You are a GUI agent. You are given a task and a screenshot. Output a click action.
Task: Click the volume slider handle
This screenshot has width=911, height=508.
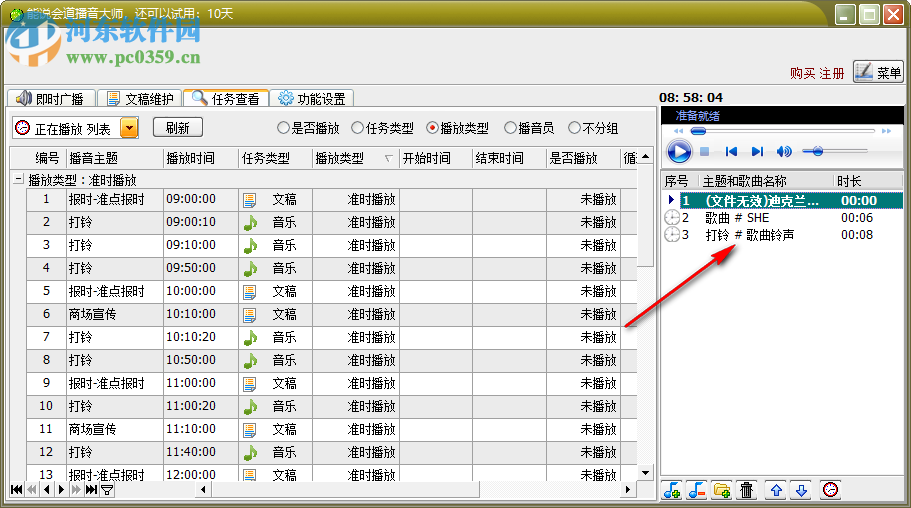(818, 152)
